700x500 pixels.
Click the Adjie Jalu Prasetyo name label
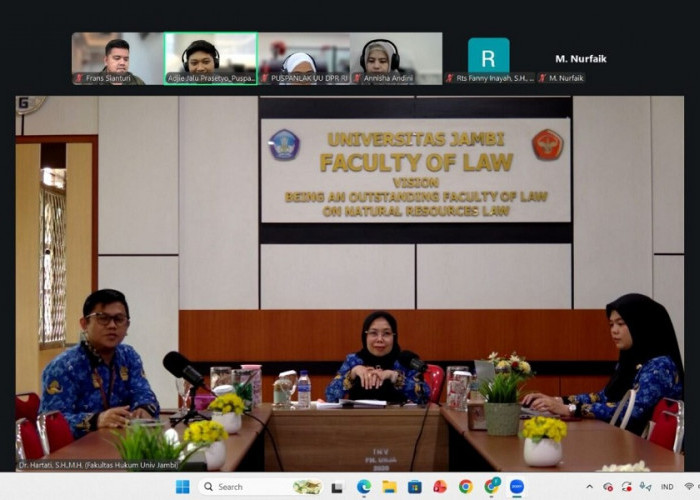coord(211,78)
